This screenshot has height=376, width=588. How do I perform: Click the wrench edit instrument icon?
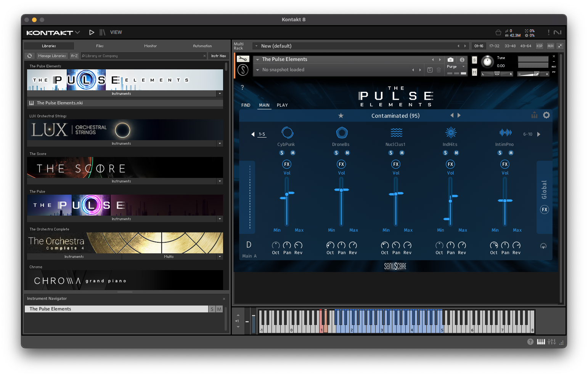pyautogui.click(x=243, y=59)
